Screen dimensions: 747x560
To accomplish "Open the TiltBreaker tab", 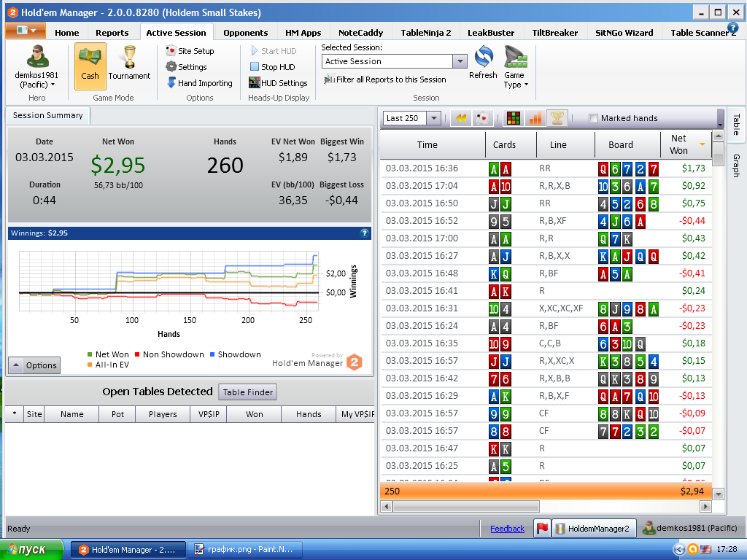I will (554, 33).
